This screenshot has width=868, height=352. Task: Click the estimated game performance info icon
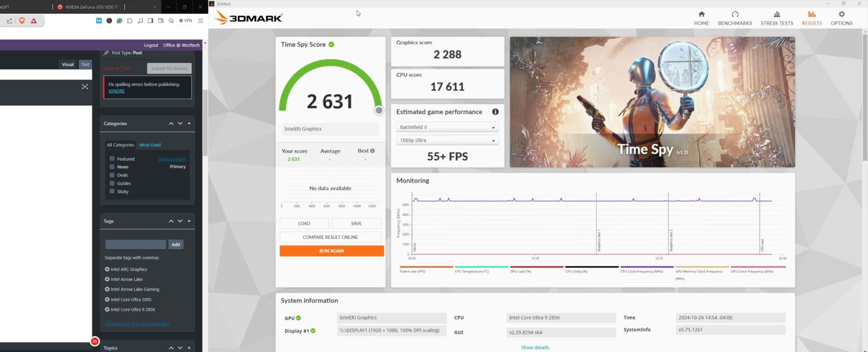[x=495, y=112]
